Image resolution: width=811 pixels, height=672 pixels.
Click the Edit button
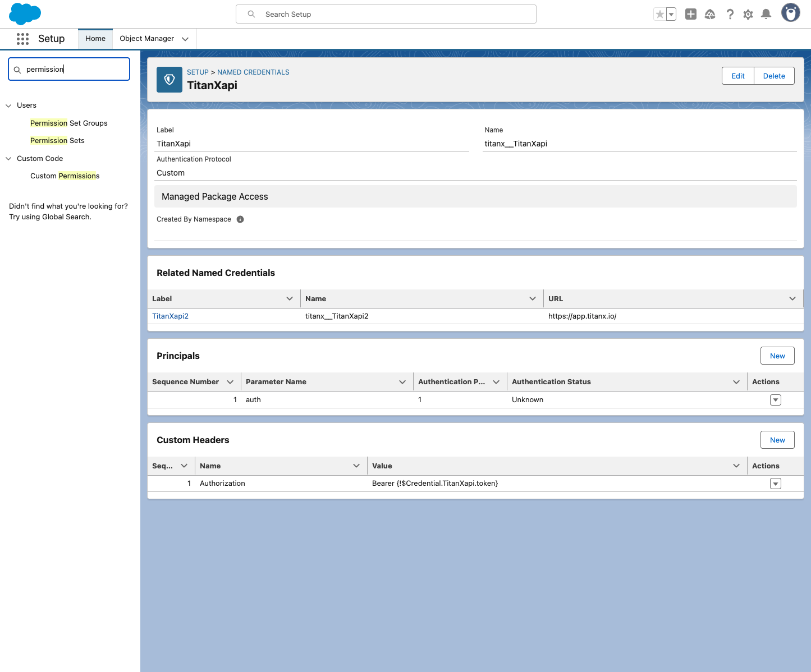coord(738,76)
